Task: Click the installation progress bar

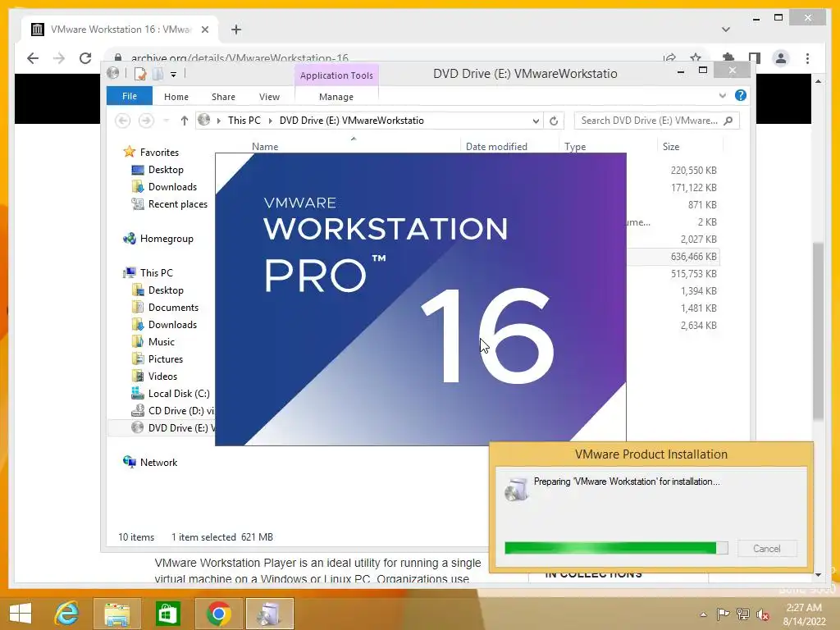Action: [x=616, y=548]
